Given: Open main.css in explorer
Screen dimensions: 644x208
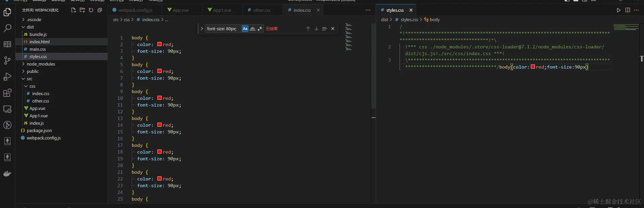Looking at the screenshot, I should (61, 49).
